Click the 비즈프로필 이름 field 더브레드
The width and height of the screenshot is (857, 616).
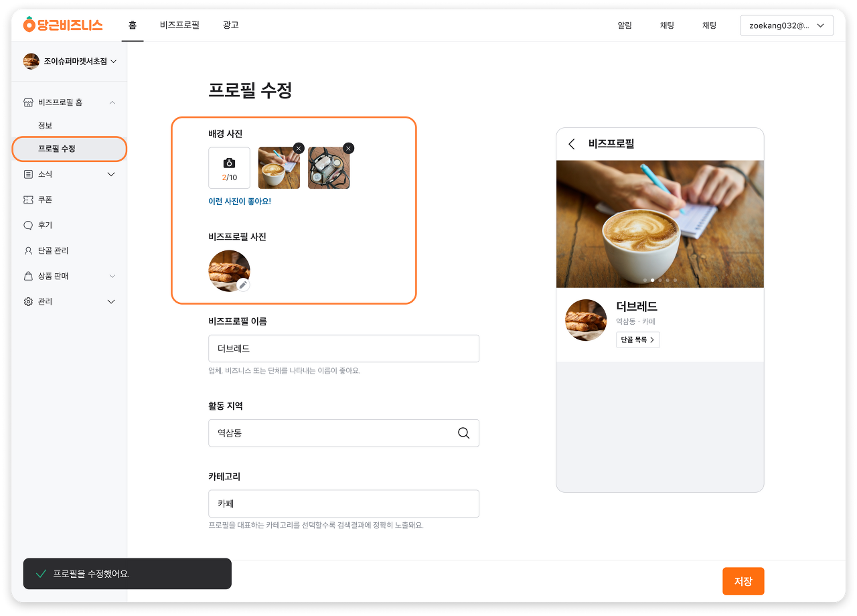(343, 349)
